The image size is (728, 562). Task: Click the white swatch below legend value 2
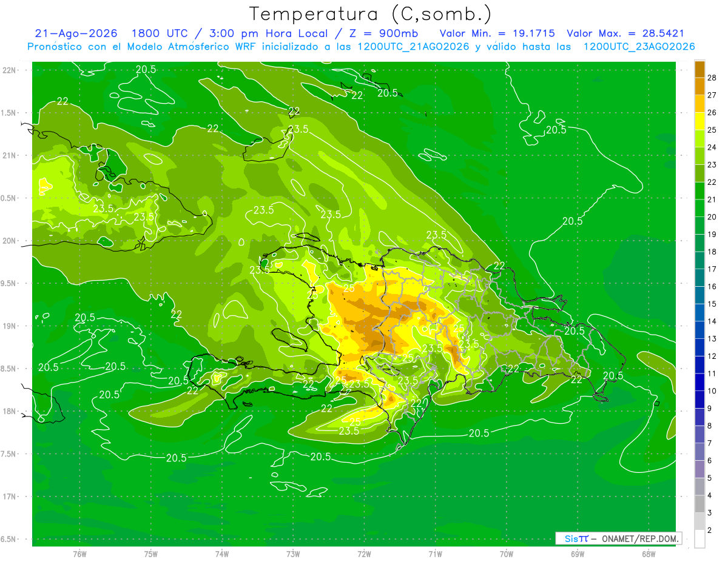(699, 539)
